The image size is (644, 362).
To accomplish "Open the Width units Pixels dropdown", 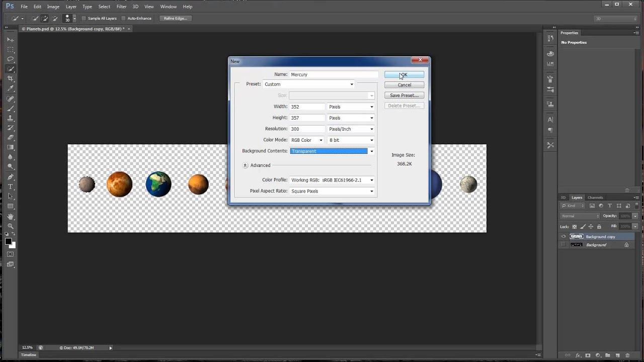I will [351, 107].
